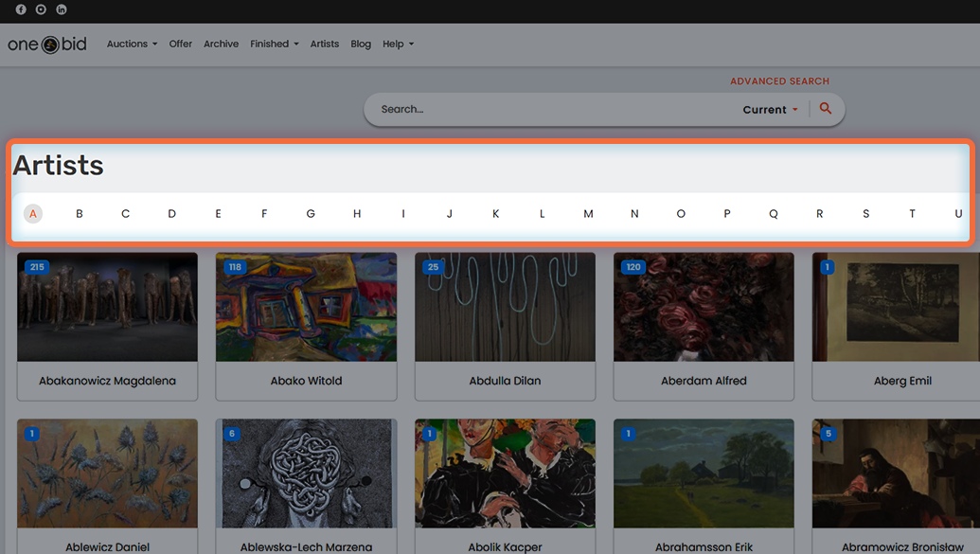Click the red search magnifier icon

pos(825,109)
